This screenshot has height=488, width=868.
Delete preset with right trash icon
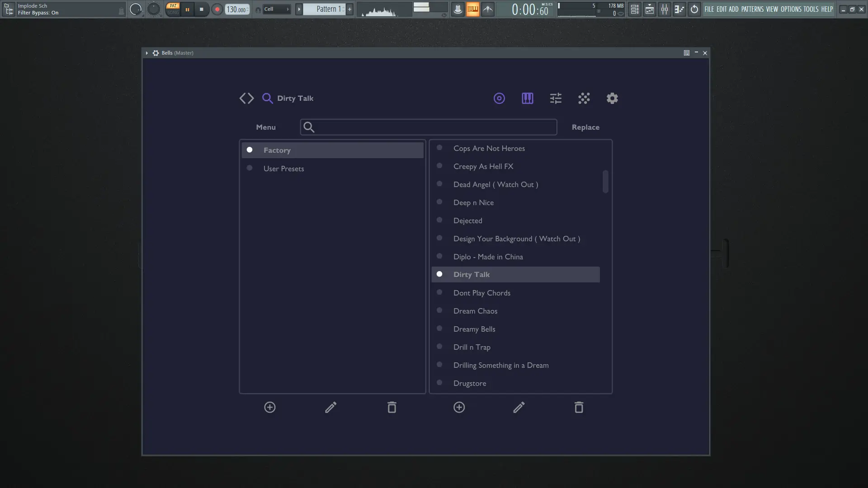pos(579,408)
